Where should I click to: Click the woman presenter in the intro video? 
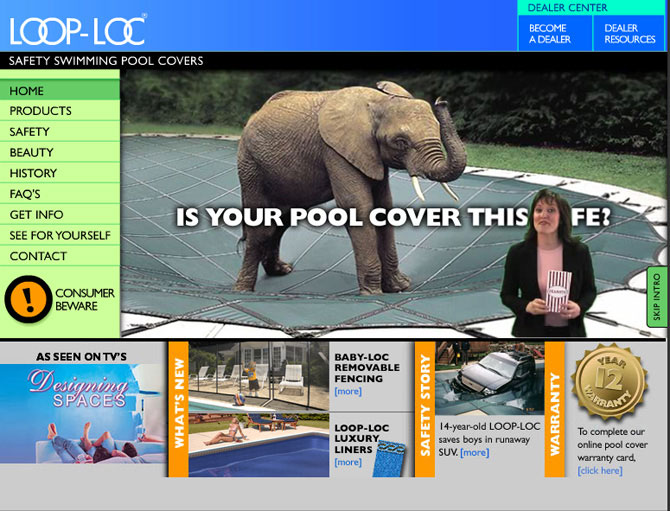pos(548,265)
